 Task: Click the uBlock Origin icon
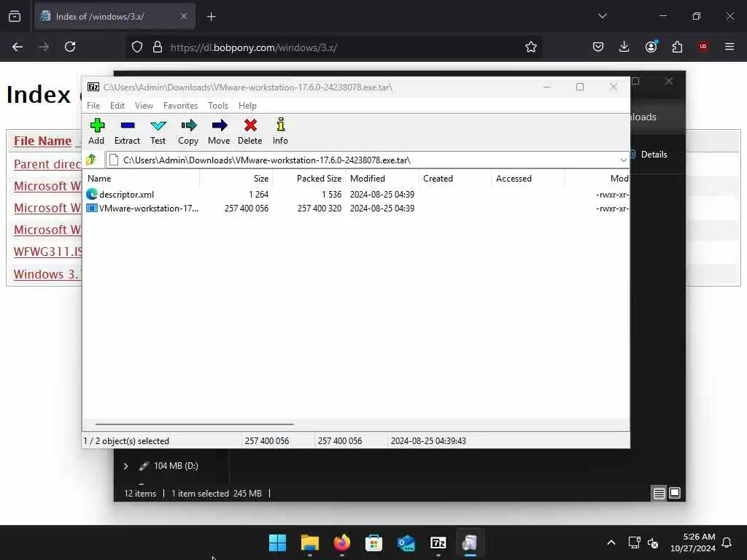(703, 47)
